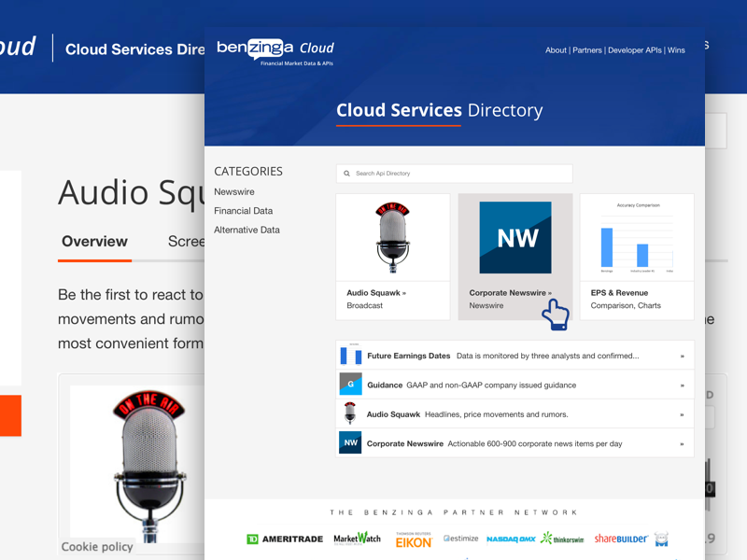Click the NW icon in Corporate Newswire row
The height and width of the screenshot is (560, 747).
point(350,443)
